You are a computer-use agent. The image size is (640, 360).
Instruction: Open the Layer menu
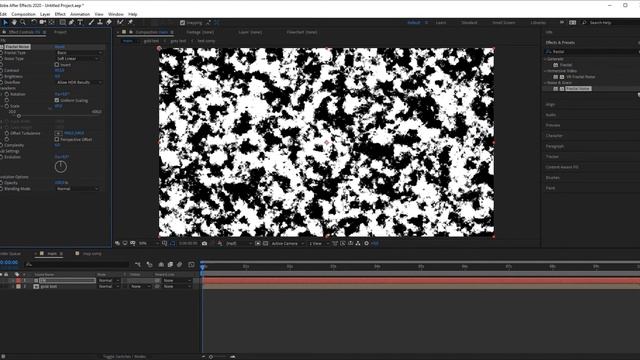click(45, 14)
